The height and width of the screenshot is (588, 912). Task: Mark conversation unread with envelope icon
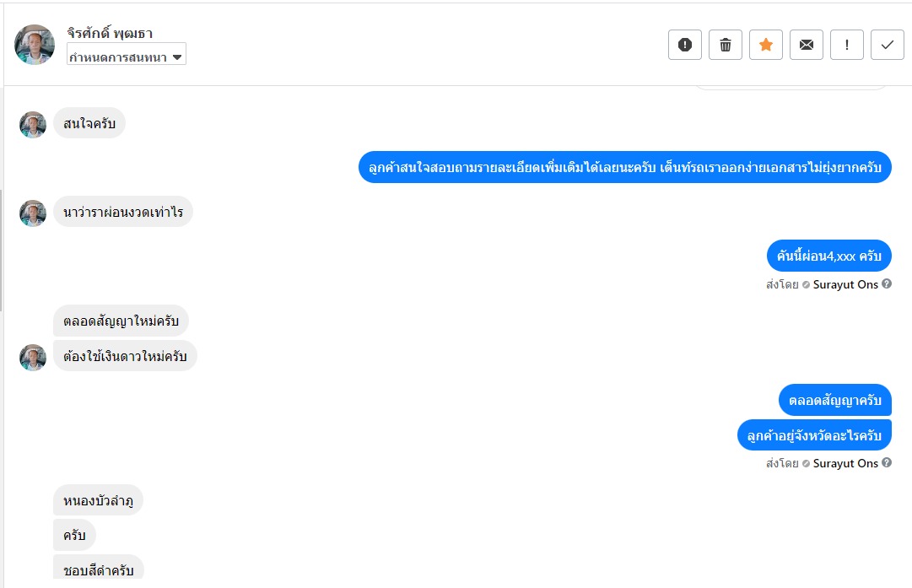click(806, 45)
